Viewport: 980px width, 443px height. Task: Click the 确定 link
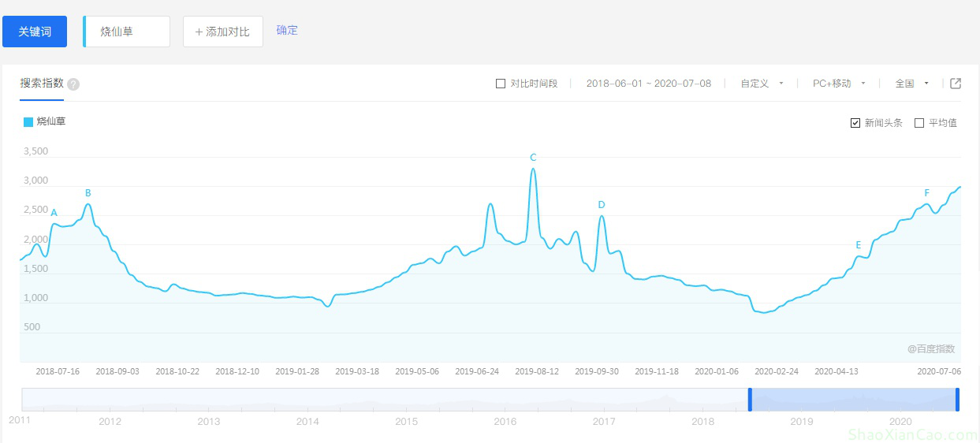[287, 30]
